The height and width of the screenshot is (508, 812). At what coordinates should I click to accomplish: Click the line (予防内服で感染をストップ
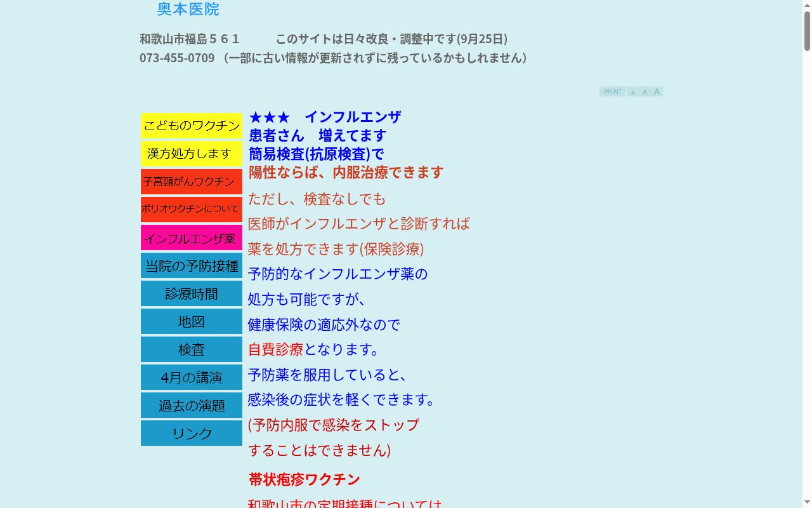tap(334, 425)
